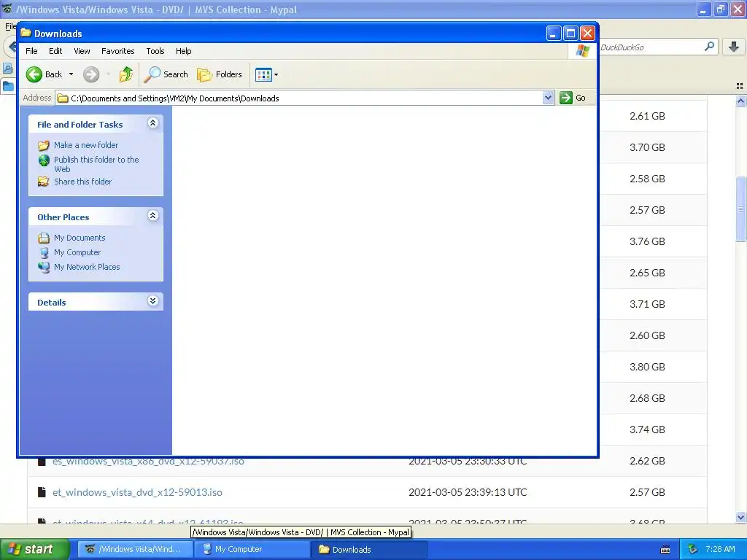Click the Forward arrow in Downloads toolbar

pos(91,74)
